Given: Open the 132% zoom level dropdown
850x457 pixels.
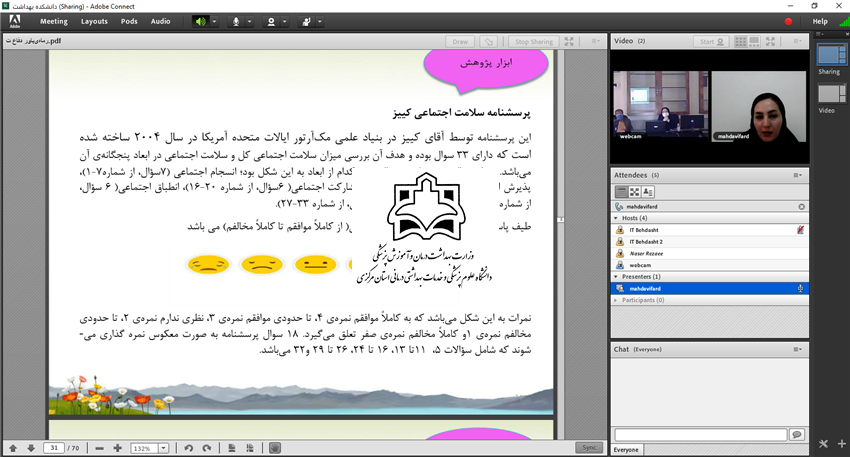Looking at the screenshot, I should (163, 448).
